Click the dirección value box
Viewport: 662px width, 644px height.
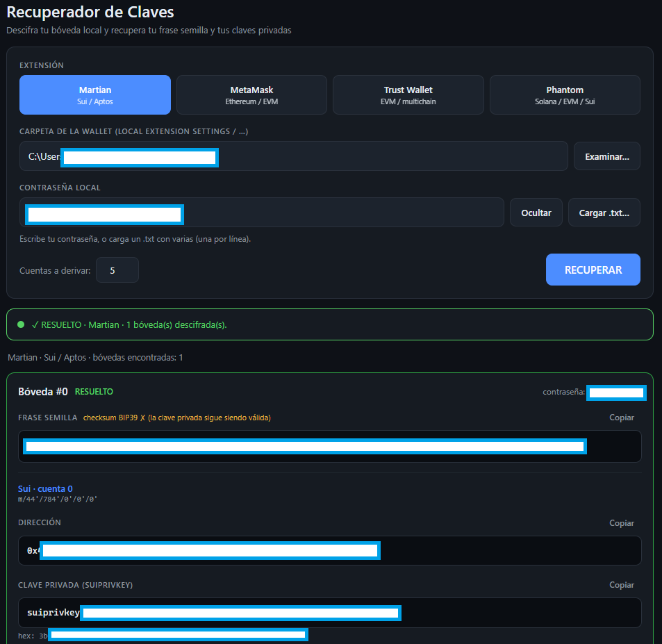(330, 551)
